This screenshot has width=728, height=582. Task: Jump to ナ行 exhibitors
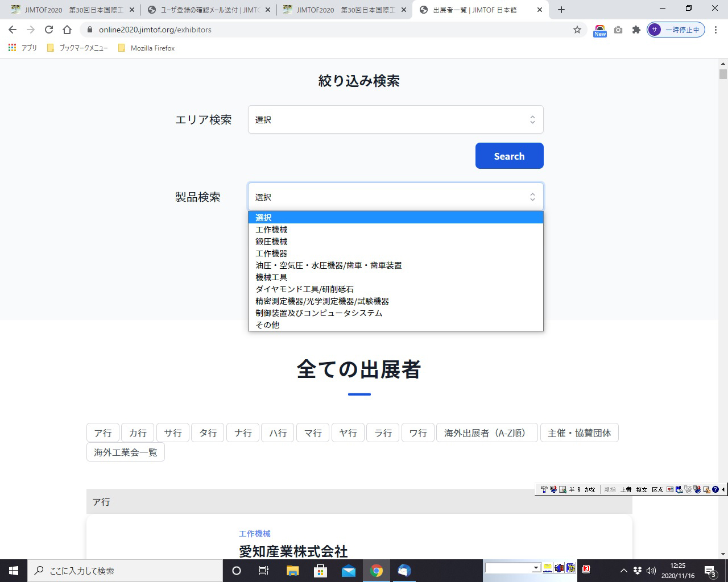243,433
